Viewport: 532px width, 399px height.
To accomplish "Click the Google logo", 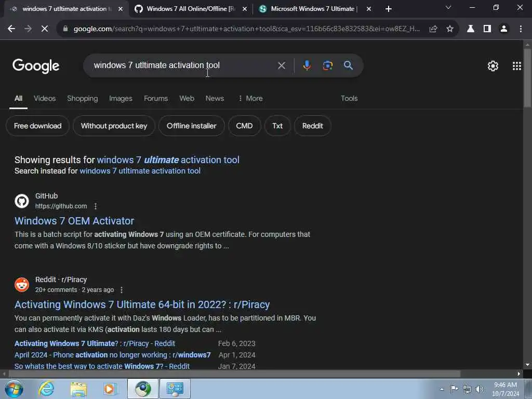I will tap(36, 66).
